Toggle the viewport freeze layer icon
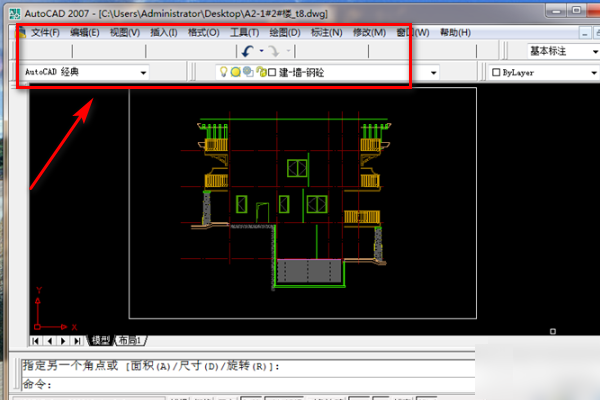 (248, 72)
